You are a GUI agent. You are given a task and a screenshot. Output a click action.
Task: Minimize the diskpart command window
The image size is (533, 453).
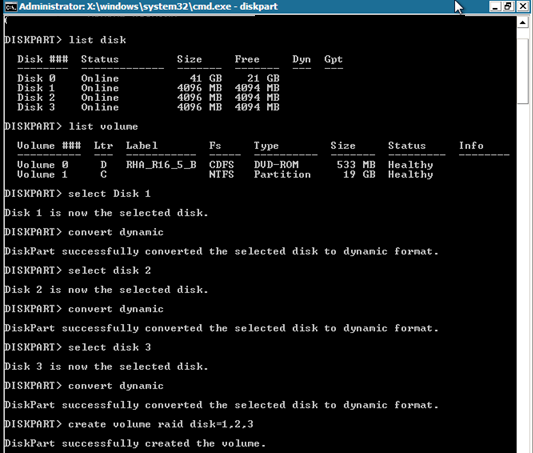click(495, 6)
